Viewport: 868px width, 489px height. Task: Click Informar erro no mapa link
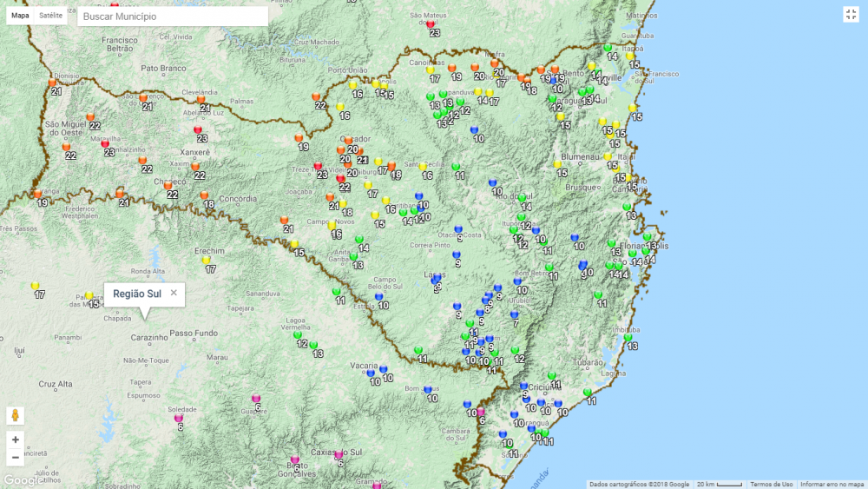click(x=832, y=484)
